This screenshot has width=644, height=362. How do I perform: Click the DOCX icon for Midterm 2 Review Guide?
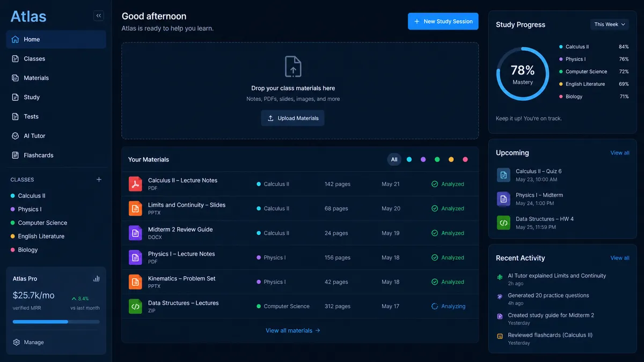click(135, 233)
